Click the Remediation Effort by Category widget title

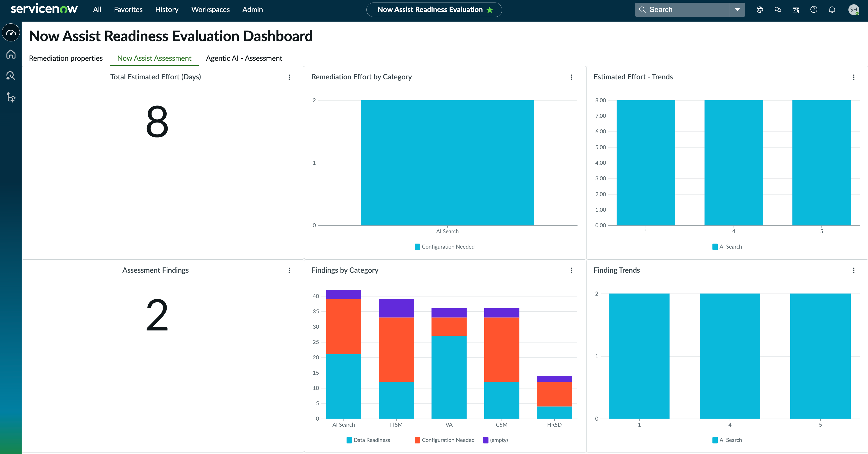tap(362, 77)
